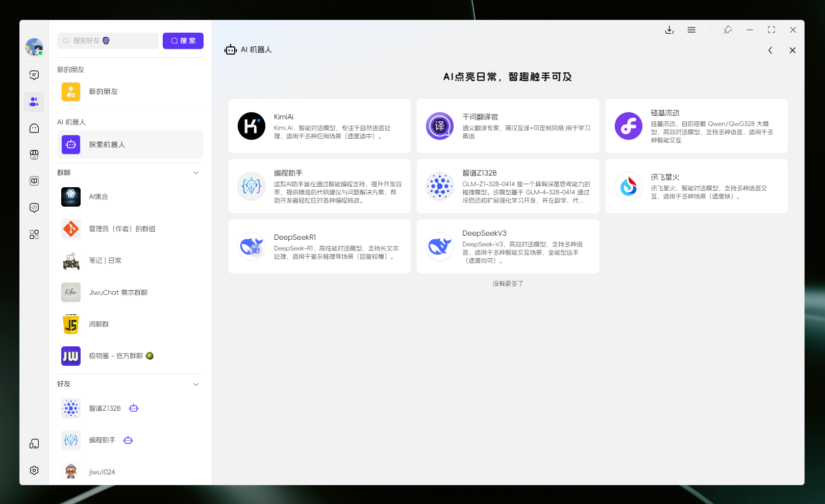Open settings gear in sidebar
Viewport: 825px width, 504px height.
[x=34, y=470]
